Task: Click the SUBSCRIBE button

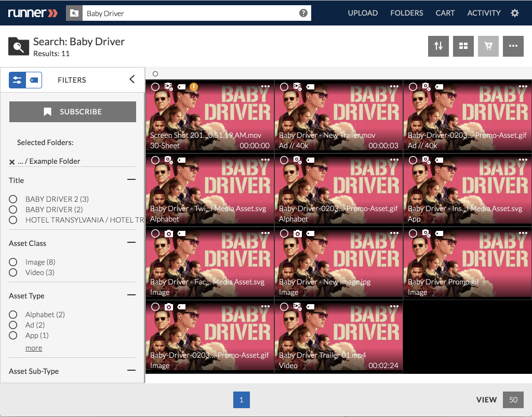Action: pos(73,112)
